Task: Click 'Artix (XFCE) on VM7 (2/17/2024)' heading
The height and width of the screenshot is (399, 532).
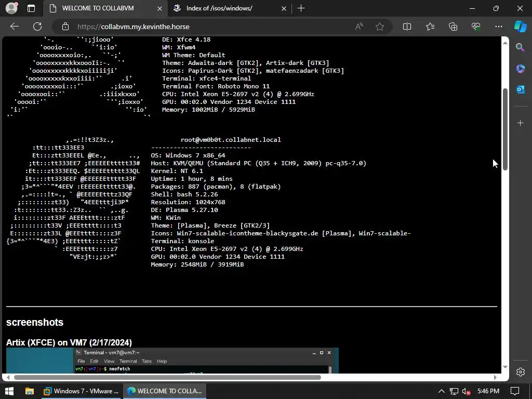Action: click(x=69, y=342)
